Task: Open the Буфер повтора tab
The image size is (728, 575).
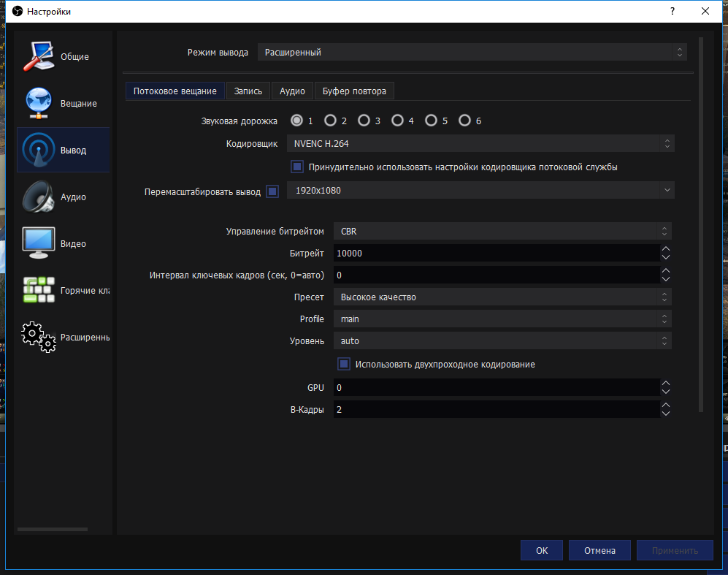Action: point(354,91)
